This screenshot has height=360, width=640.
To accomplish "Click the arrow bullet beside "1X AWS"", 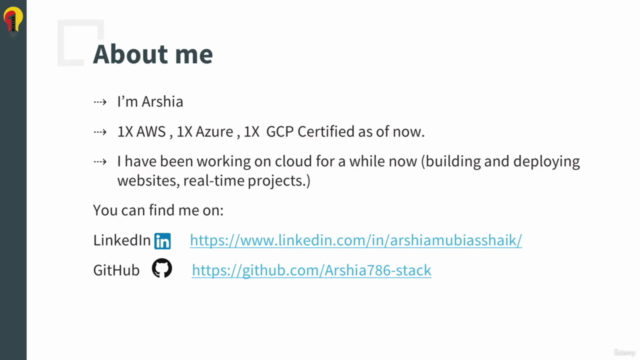I will tap(100, 132).
